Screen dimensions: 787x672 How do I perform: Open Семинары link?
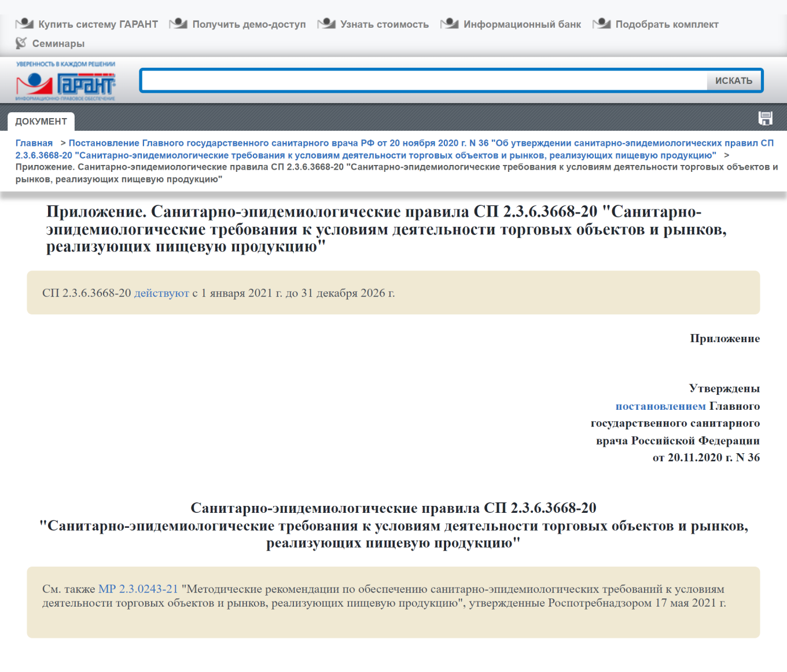click(x=58, y=43)
